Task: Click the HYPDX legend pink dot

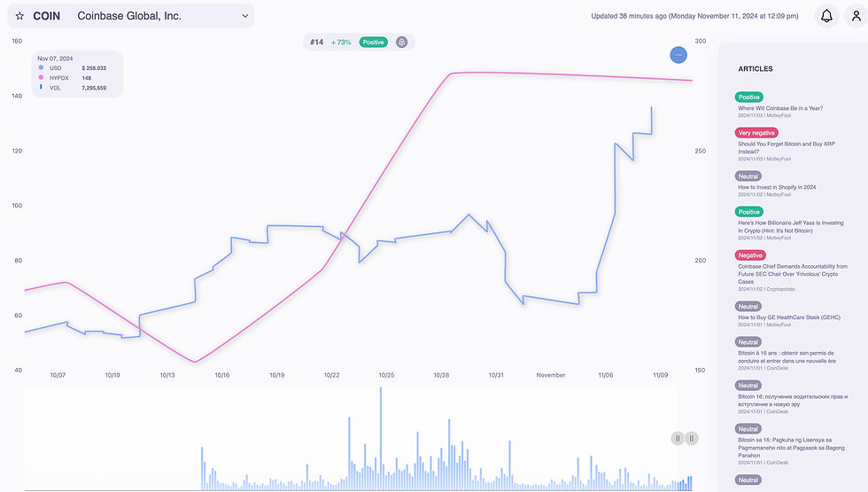Action: (41, 78)
